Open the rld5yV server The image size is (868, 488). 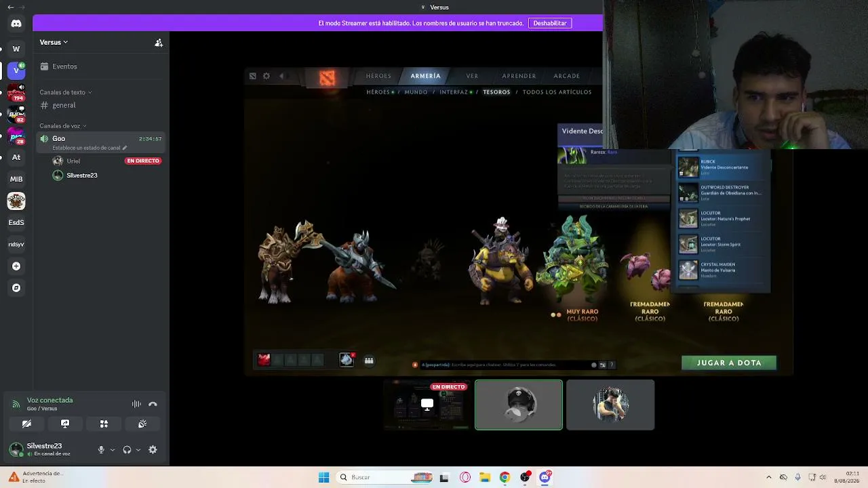click(16, 244)
